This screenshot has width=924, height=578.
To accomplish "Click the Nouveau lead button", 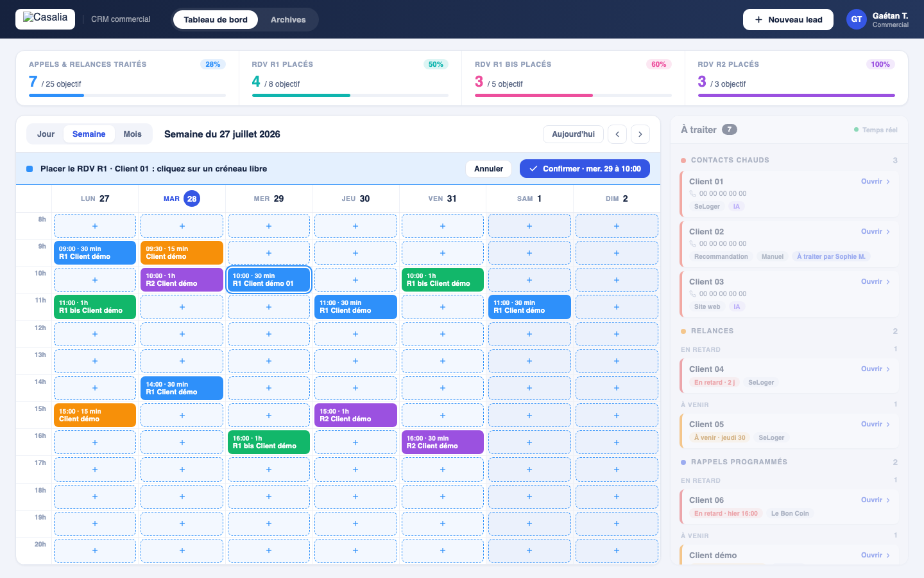I will point(788,19).
